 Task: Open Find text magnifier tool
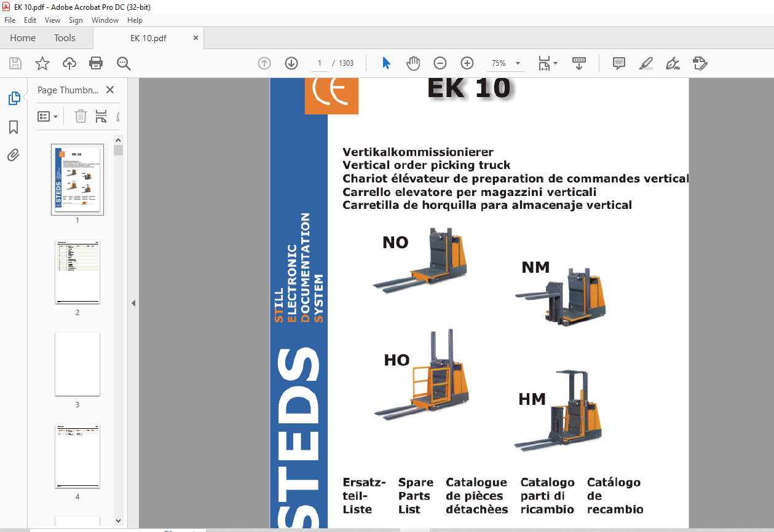[124, 63]
